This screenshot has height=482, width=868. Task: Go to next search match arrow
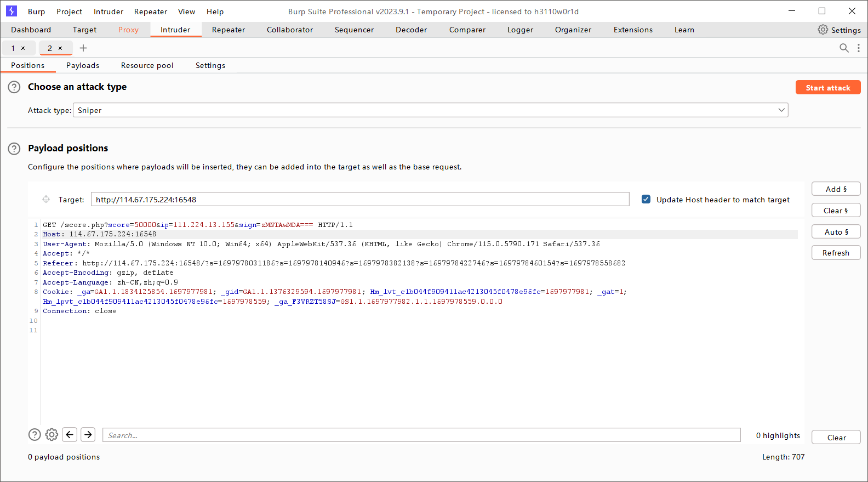pyautogui.click(x=88, y=435)
